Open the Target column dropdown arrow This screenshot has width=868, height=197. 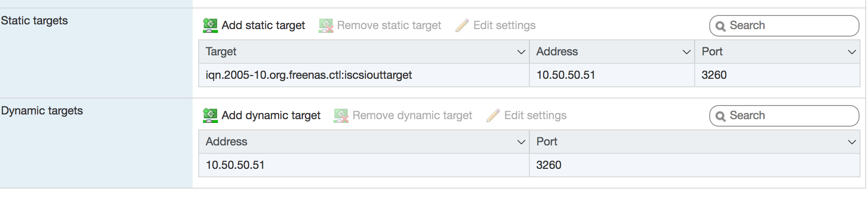521,52
